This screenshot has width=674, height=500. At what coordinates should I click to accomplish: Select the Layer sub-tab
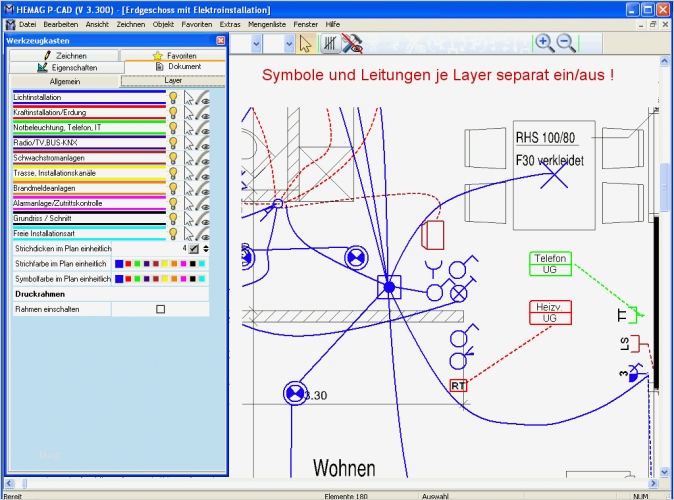(x=173, y=80)
